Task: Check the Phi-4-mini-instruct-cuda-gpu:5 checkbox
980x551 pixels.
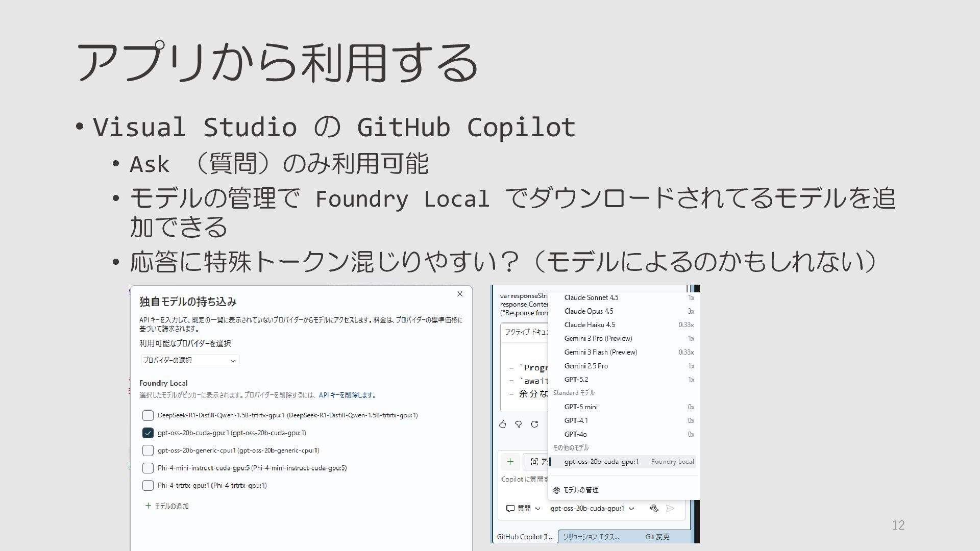Action: coord(148,468)
